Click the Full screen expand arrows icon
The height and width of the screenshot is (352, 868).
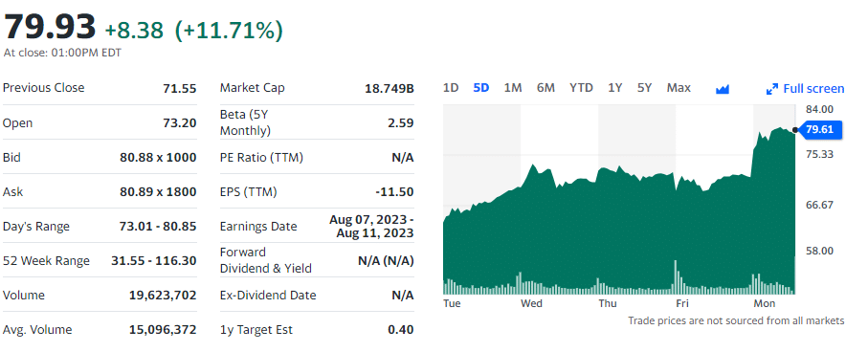[771, 89]
